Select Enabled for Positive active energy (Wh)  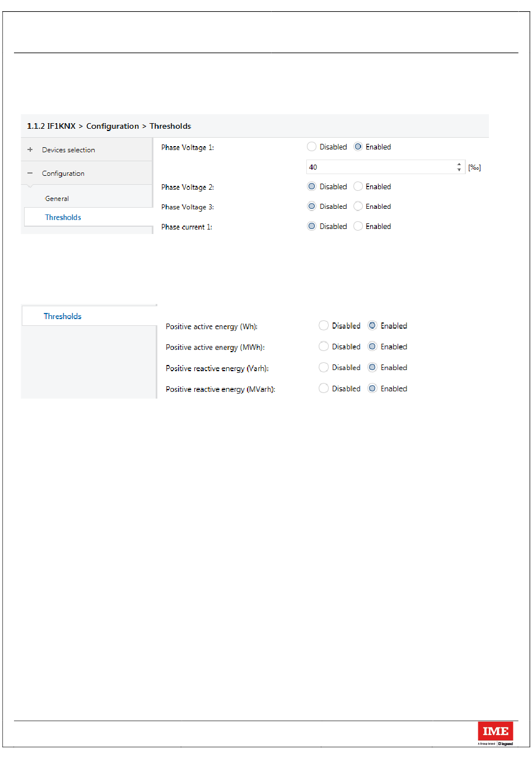(x=372, y=326)
